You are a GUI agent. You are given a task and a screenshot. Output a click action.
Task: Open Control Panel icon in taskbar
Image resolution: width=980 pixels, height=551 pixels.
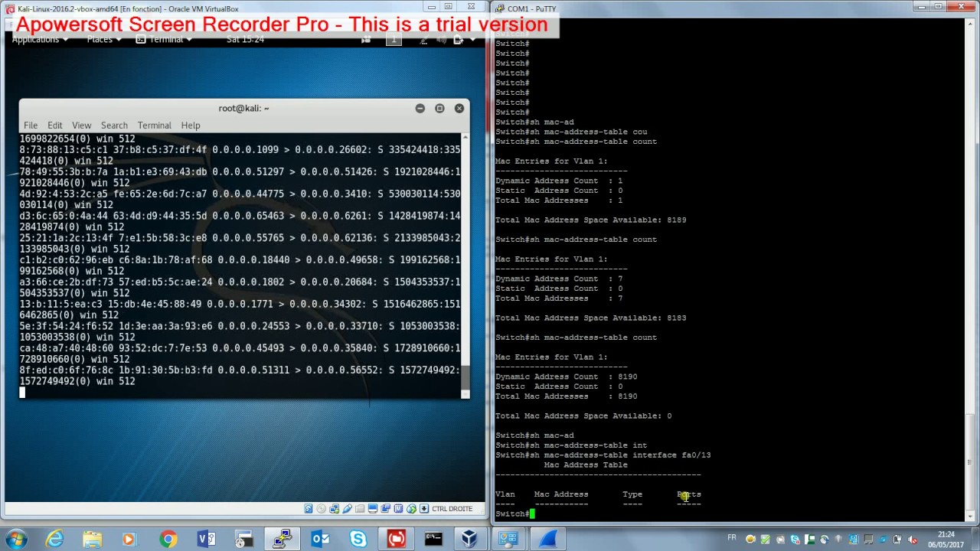point(508,539)
